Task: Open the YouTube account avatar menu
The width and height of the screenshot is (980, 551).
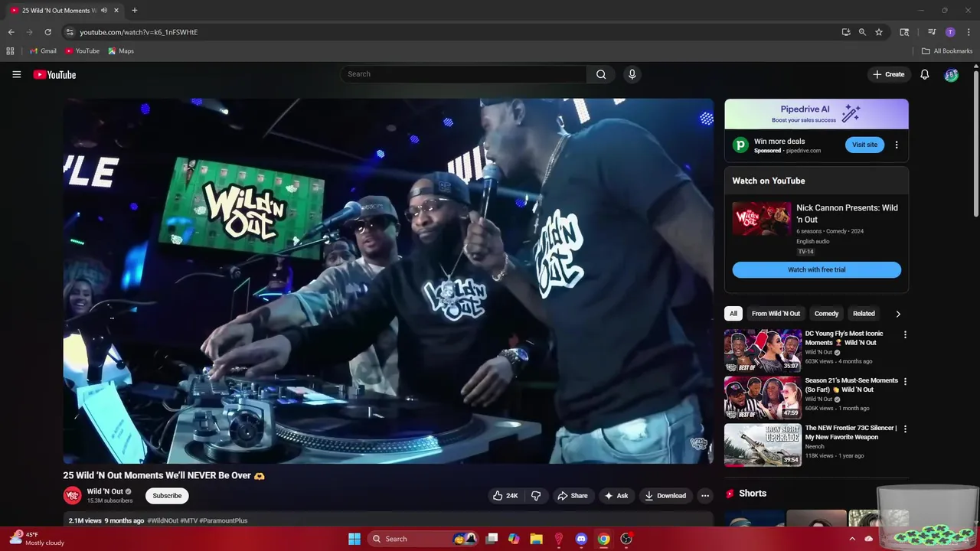Action: (951, 74)
